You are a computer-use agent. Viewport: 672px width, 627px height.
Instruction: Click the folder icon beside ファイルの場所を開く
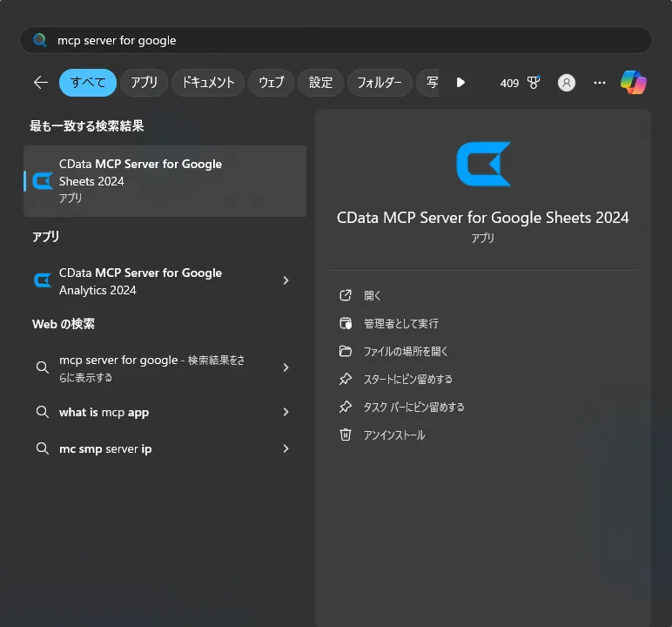click(346, 351)
